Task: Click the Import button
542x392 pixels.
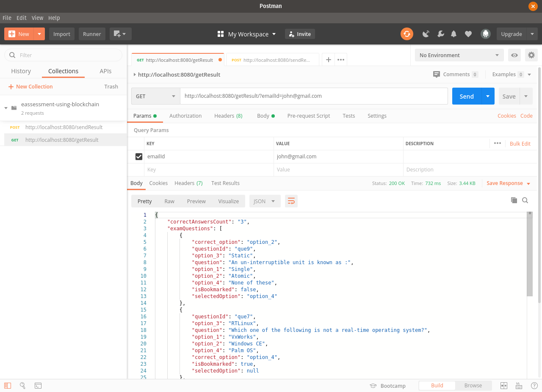Action: [62, 34]
